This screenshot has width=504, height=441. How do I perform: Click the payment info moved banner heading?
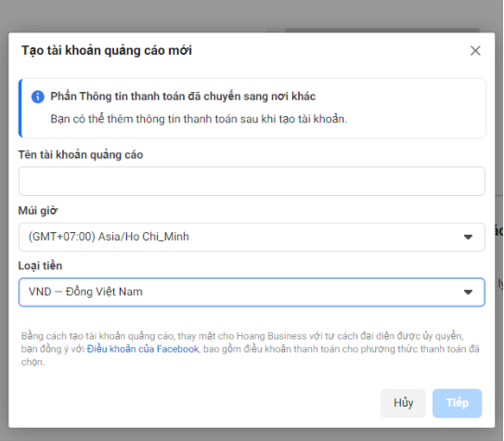(183, 97)
